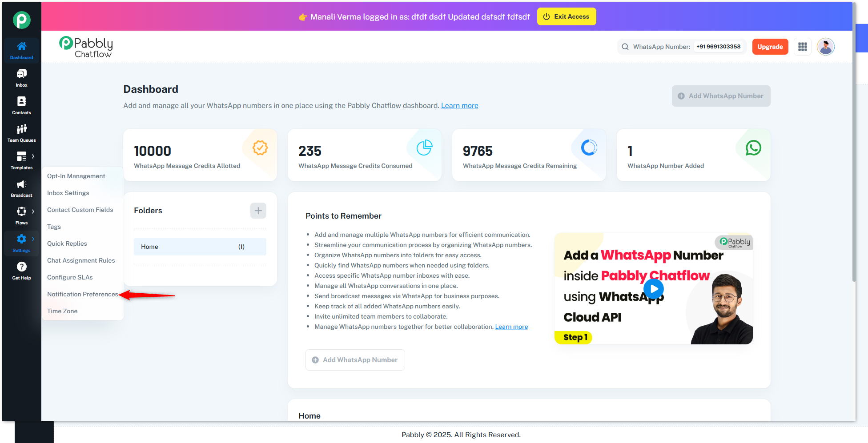This screenshot has height=443, width=868.
Task: Open Chat Assignment Rules
Action: 81,260
